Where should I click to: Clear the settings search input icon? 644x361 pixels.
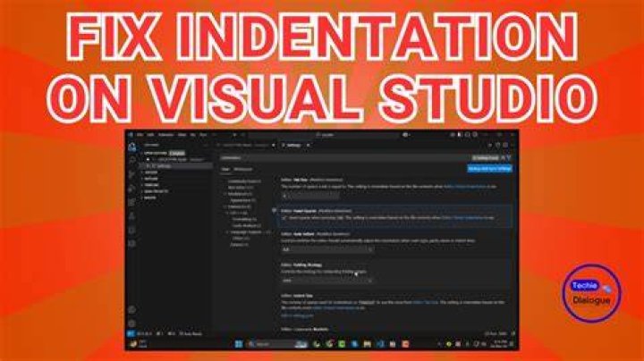[x=504, y=157]
